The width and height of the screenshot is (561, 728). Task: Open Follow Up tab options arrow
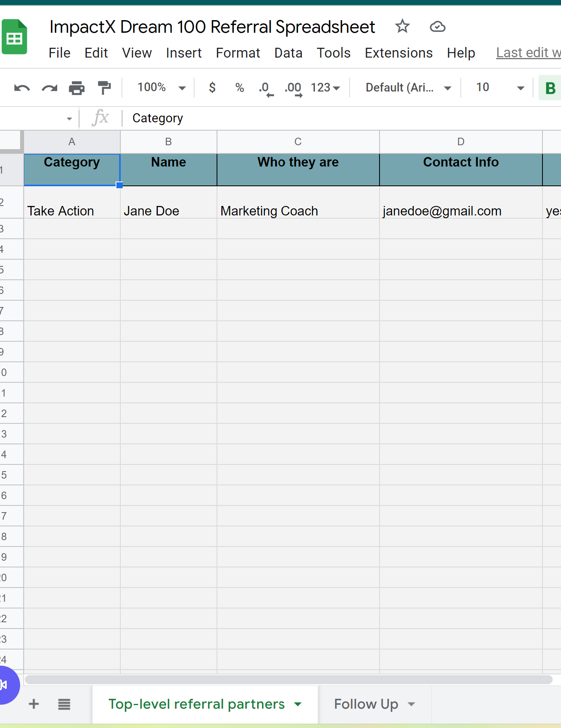pyautogui.click(x=411, y=704)
